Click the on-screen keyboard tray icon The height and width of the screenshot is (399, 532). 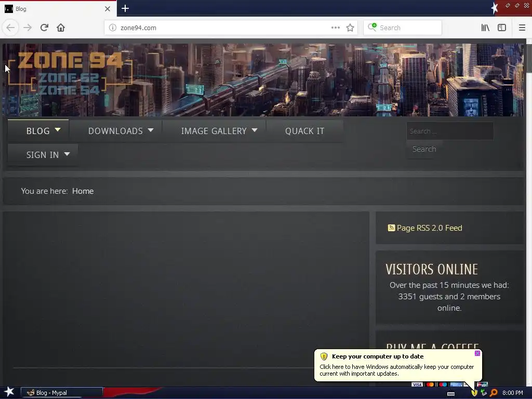(451, 394)
